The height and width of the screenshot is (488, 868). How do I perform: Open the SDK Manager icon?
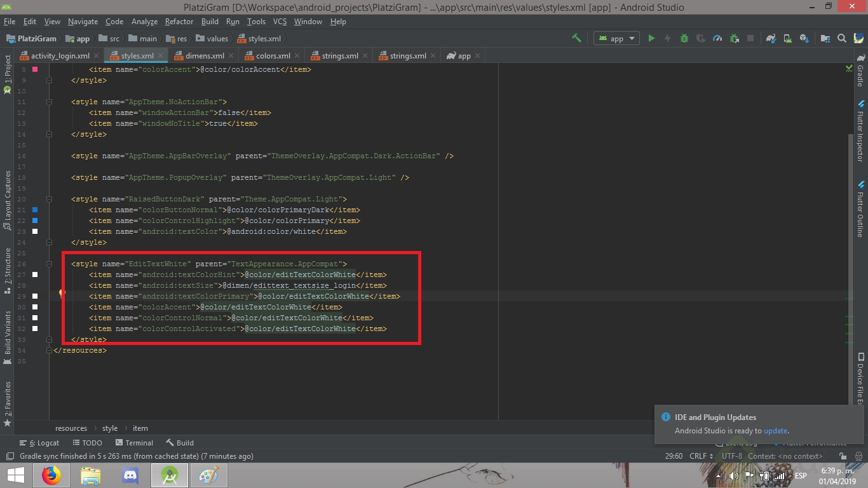click(x=804, y=38)
